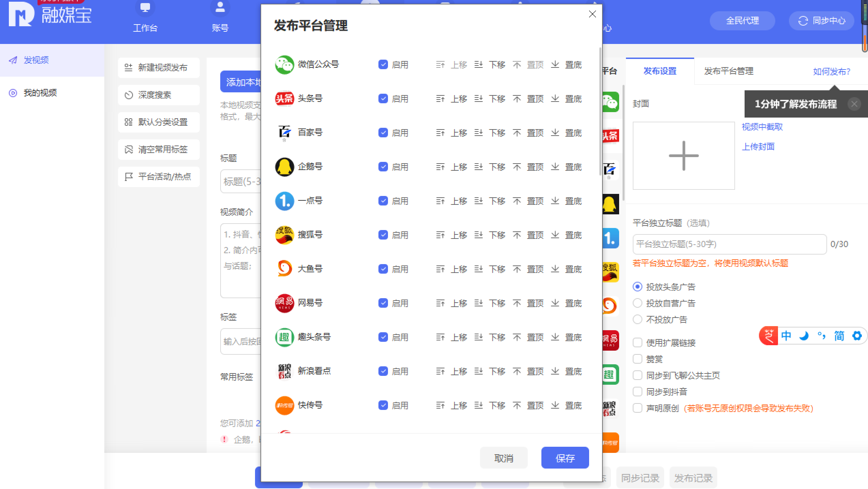Click the 新浪看点 logo icon

click(284, 371)
